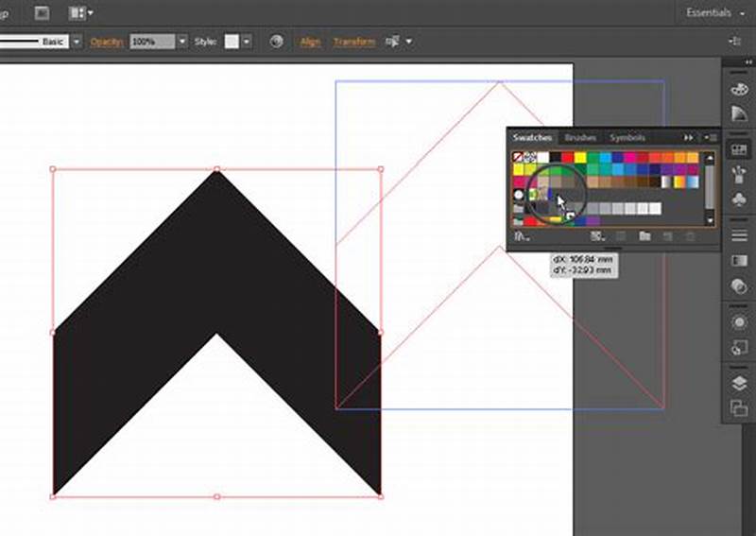The height and width of the screenshot is (536, 756).
Task: Open the Swatch Libraries menu icon
Action: [522, 236]
